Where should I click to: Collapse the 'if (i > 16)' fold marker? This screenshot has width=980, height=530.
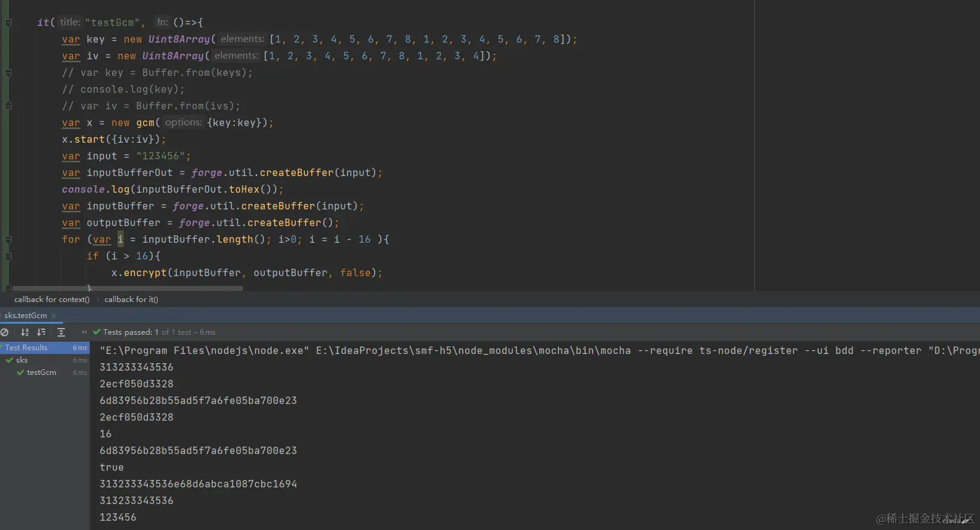tap(8, 256)
